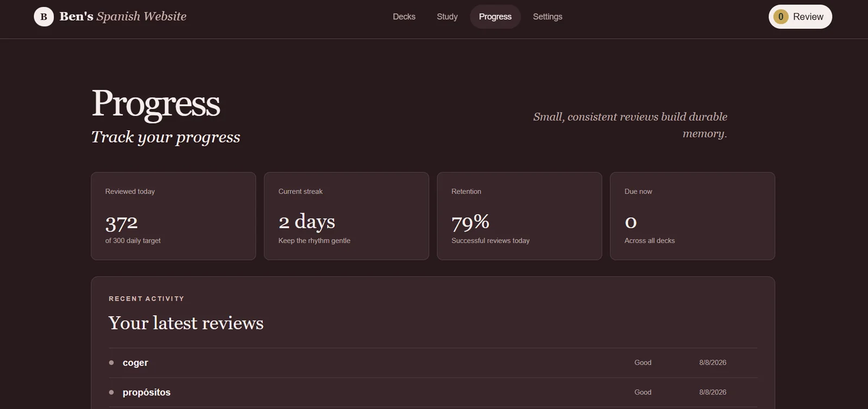The height and width of the screenshot is (409, 868).
Task: Click the Current streak card
Action: 347,216
